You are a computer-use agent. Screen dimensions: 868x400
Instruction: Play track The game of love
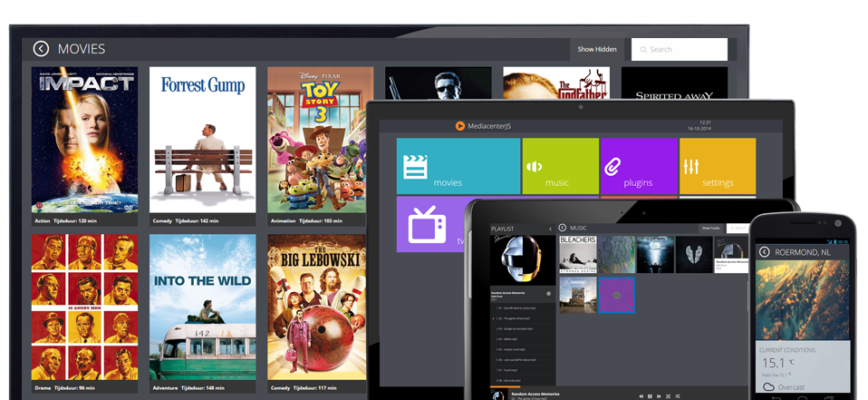tap(523, 318)
